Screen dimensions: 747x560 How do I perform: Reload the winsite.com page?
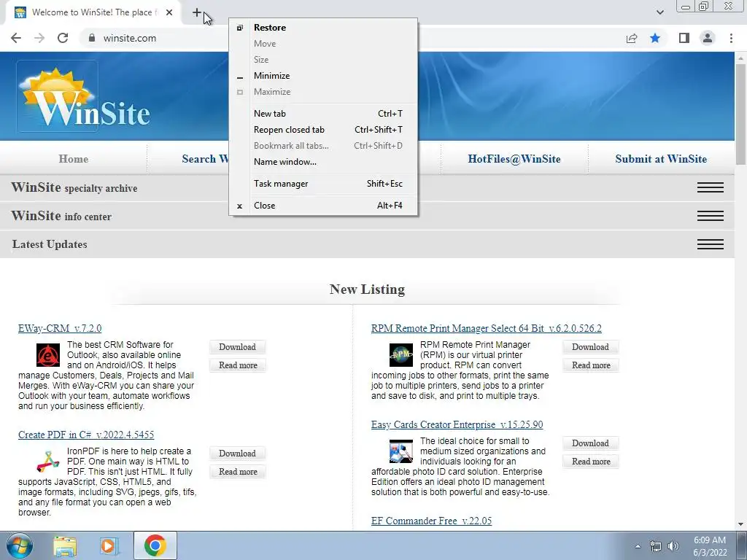[x=63, y=38]
